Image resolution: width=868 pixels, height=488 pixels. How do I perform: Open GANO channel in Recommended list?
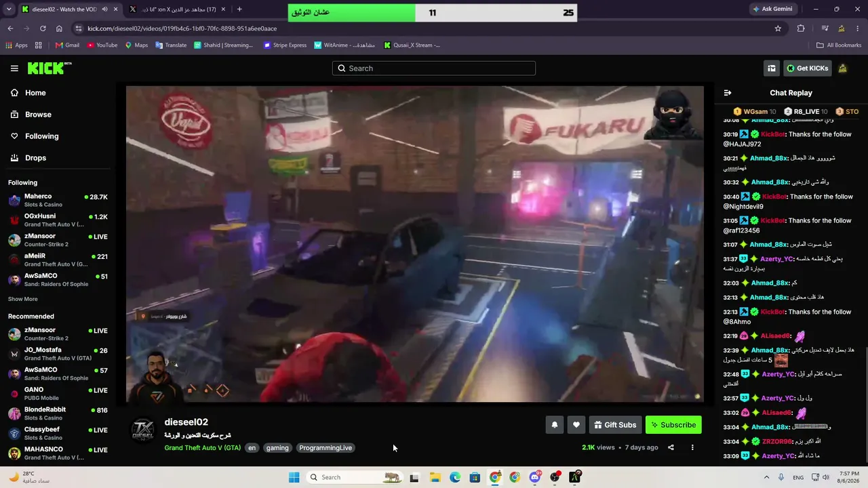coord(58,393)
